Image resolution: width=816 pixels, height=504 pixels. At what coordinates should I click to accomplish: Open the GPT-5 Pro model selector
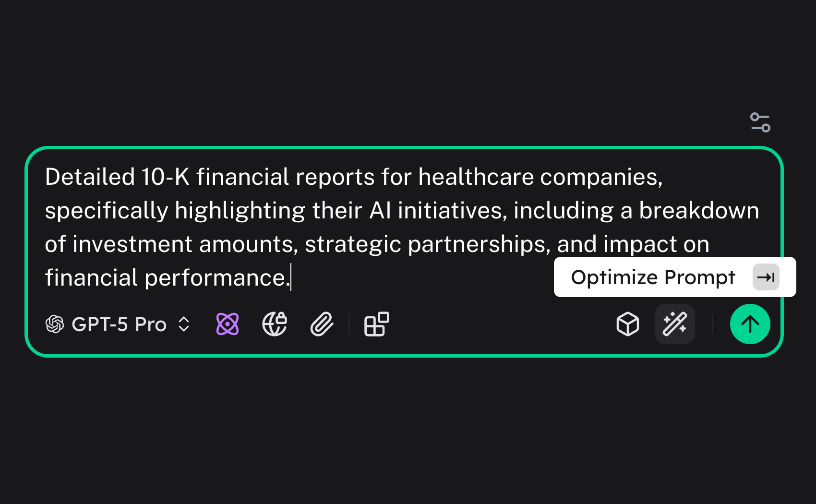click(119, 324)
